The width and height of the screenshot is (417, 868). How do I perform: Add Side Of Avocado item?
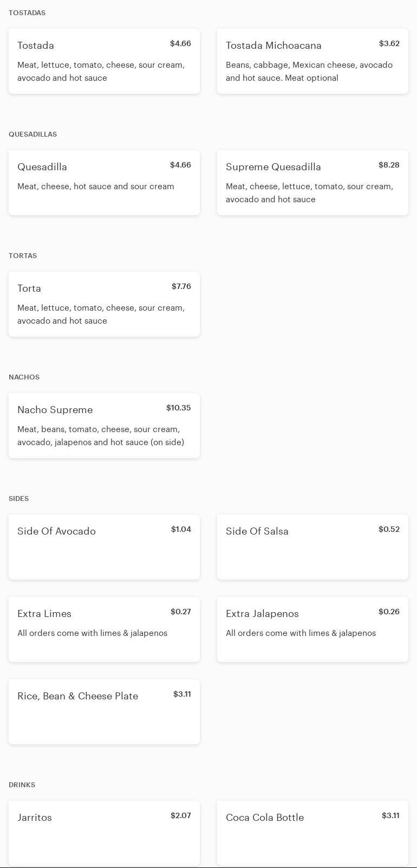tap(104, 547)
